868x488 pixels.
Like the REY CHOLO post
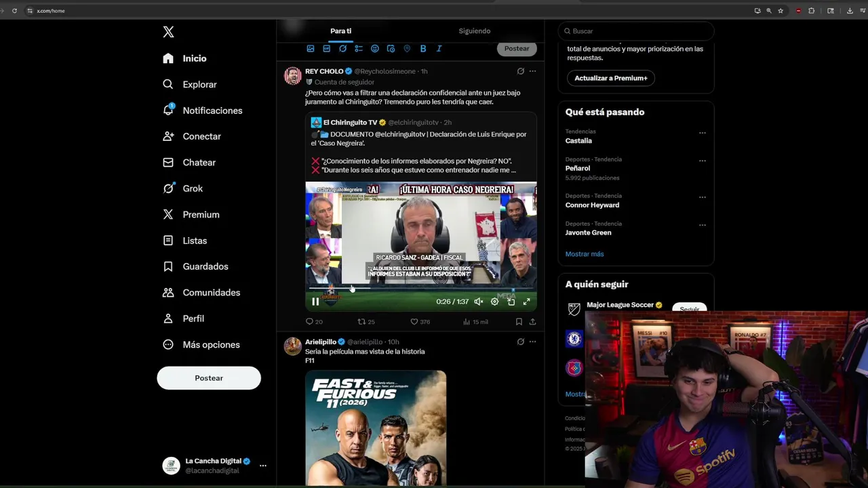pyautogui.click(x=420, y=322)
